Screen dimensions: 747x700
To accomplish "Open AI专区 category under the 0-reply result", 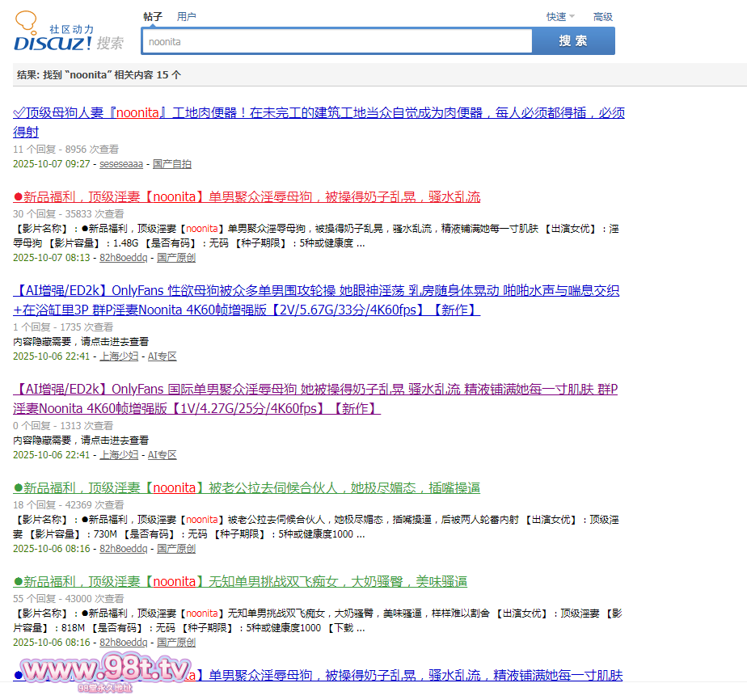I will 162,455.
